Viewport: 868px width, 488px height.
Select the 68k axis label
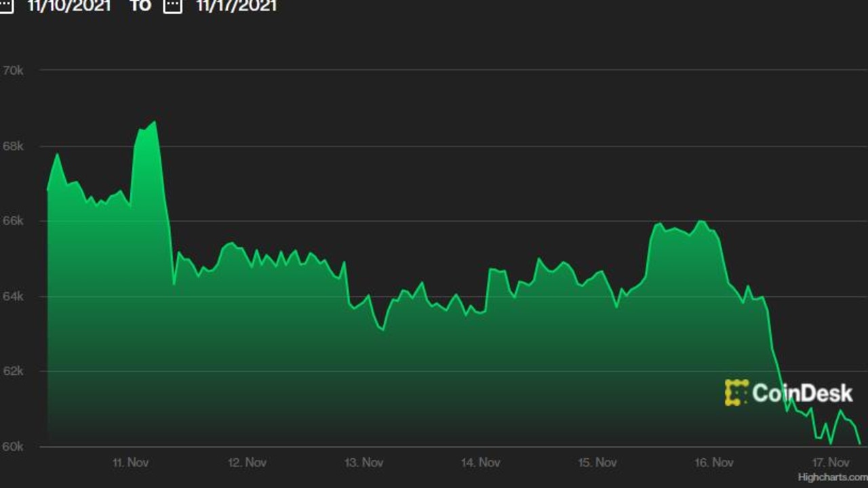click(14, 146)
